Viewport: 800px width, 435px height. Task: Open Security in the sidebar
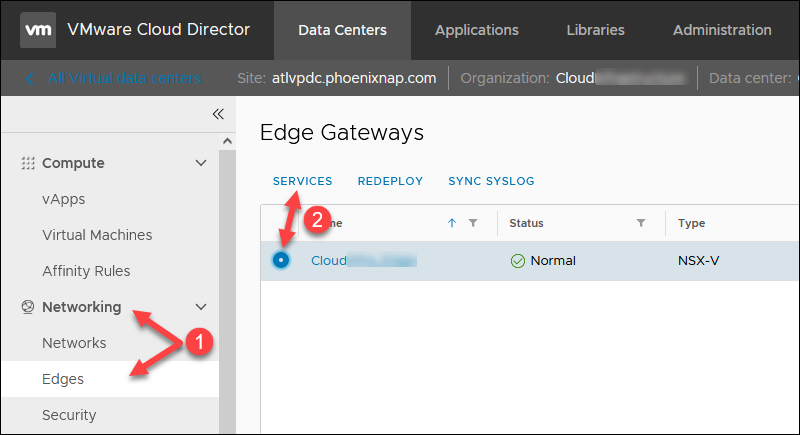point(69,415)
